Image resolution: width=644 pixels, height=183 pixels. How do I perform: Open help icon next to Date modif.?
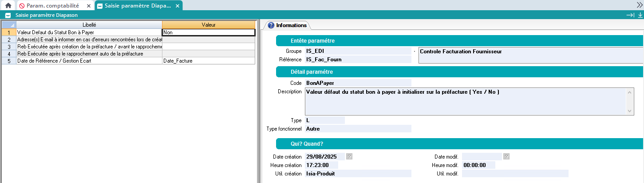(x=506, y=156)
